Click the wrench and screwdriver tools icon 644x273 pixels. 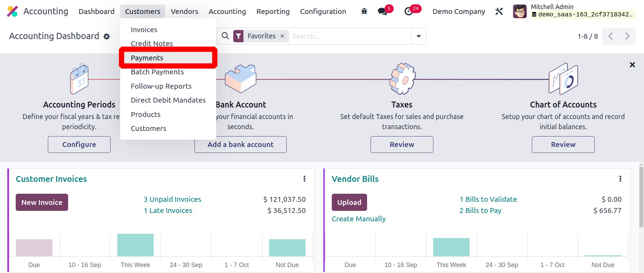pos(499,12)
